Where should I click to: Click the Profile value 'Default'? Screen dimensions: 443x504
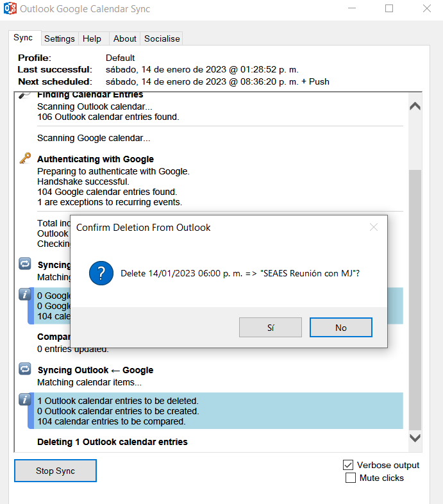click(x=120, y=58)
